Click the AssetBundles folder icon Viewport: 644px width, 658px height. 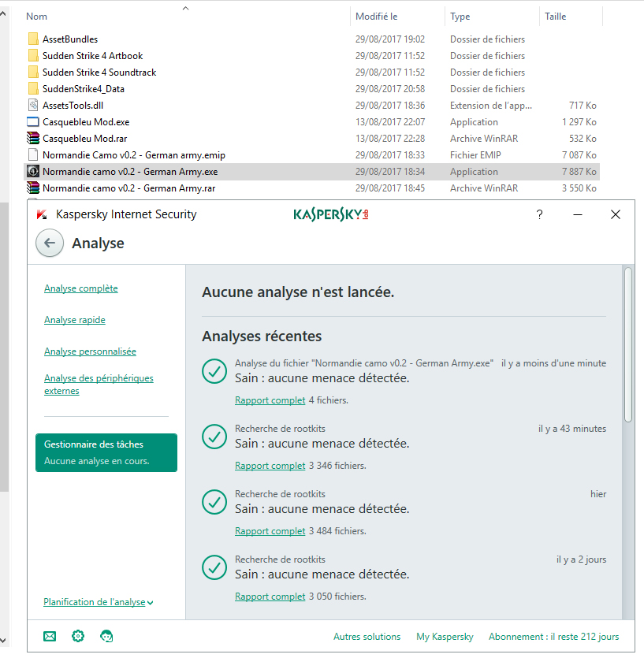[33, 39]
